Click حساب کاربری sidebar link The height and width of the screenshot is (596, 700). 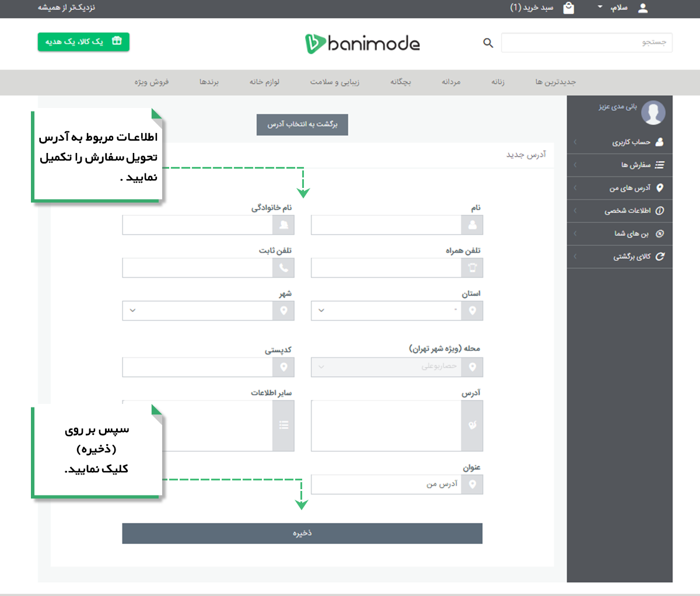(x=631, y=142)
